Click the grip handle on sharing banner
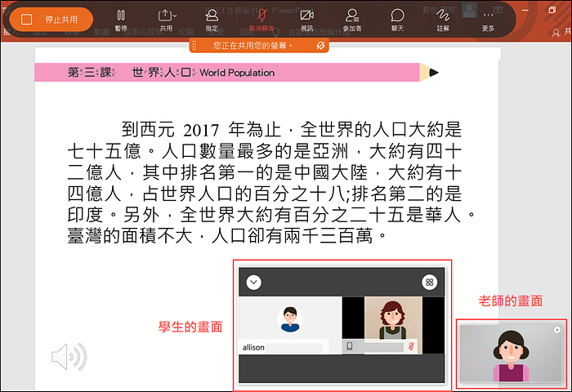This screenshot has width=572, height=392. point(194,46)
